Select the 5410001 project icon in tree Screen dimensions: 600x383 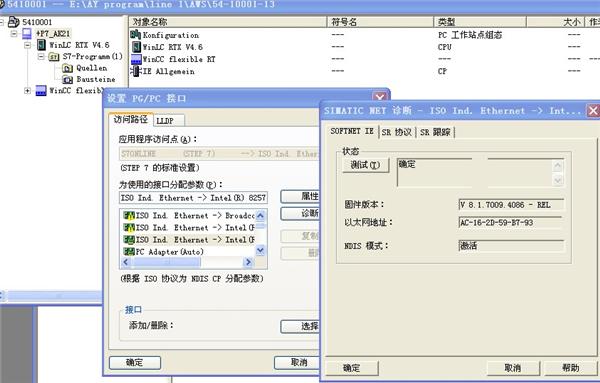[x=13, y=22]
